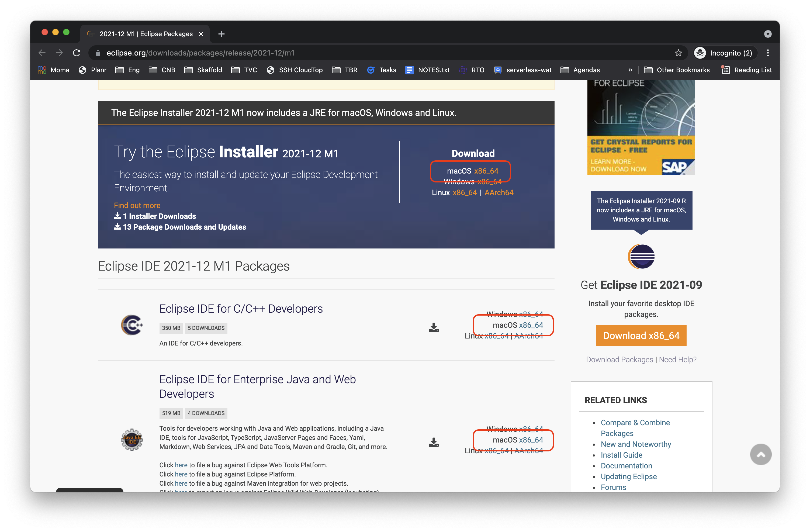
Task: Click the Java EE IDE gear logo
Action: 132,440
